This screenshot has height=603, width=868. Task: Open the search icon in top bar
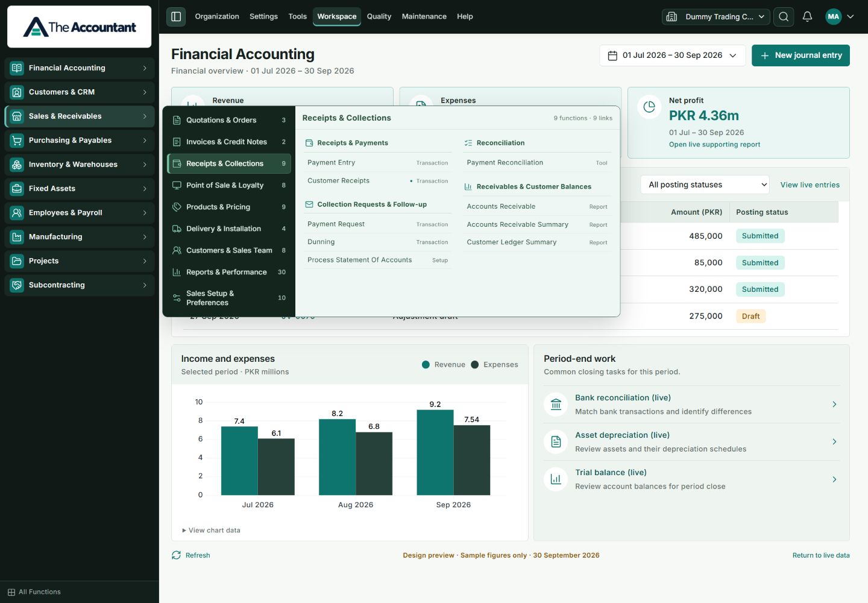pyautogui.click(x=784, y=17)
